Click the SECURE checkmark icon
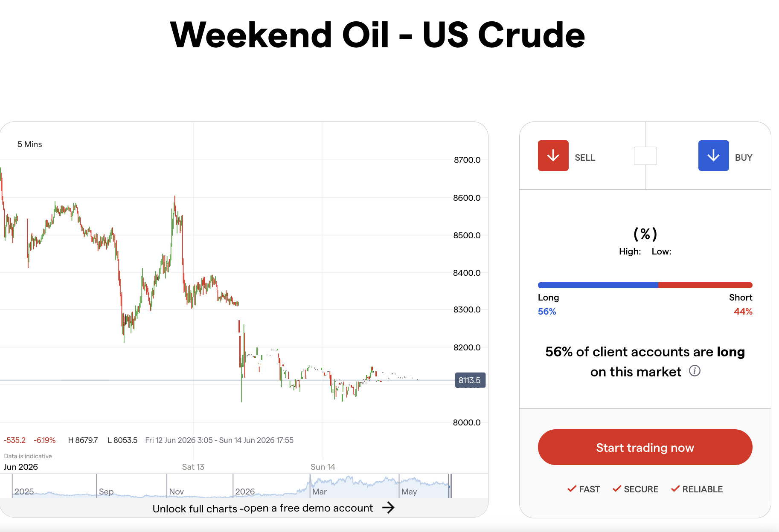779x532 pixels. 617,489
